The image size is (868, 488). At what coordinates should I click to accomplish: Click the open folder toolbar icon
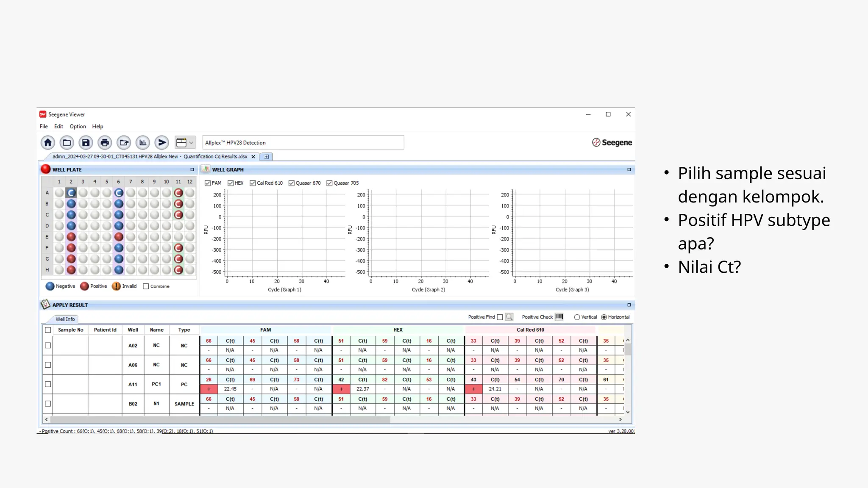(x=67, y=143)
